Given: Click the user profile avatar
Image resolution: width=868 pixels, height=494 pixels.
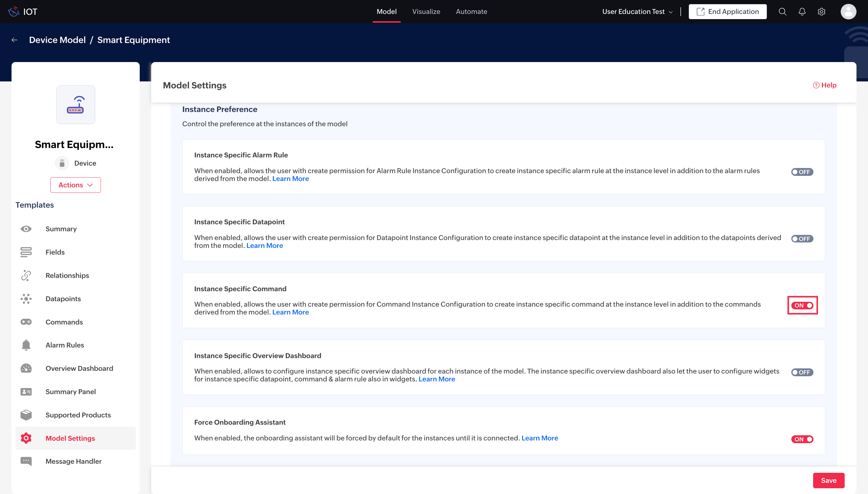Looking at the screenshot, I should tap(848, 12).
